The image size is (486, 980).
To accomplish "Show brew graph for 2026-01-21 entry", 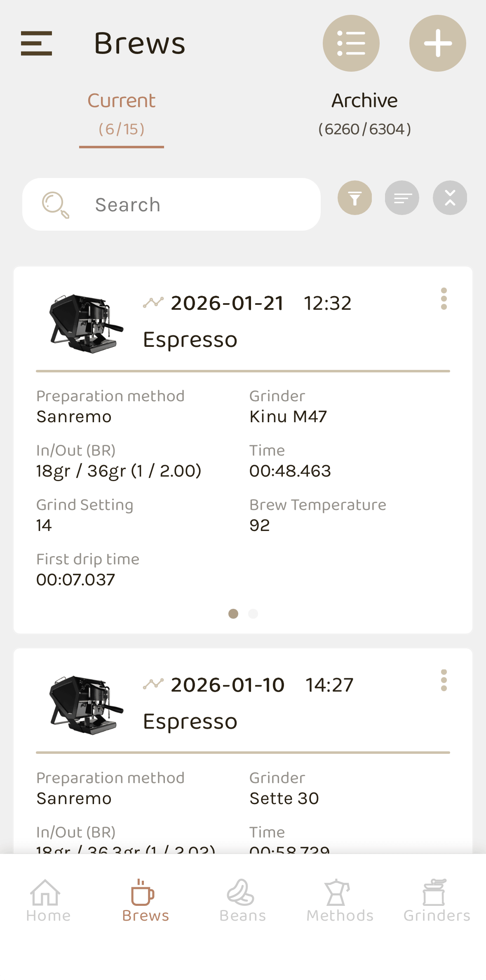I will (x=153, y=303).
